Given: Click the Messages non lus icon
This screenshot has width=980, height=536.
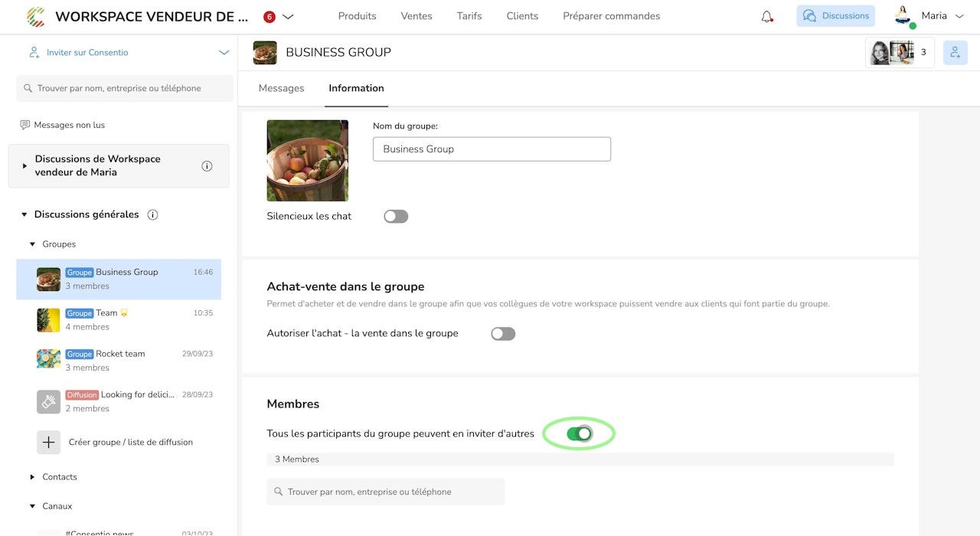Looking at the screenshot, I should [25, 125].
